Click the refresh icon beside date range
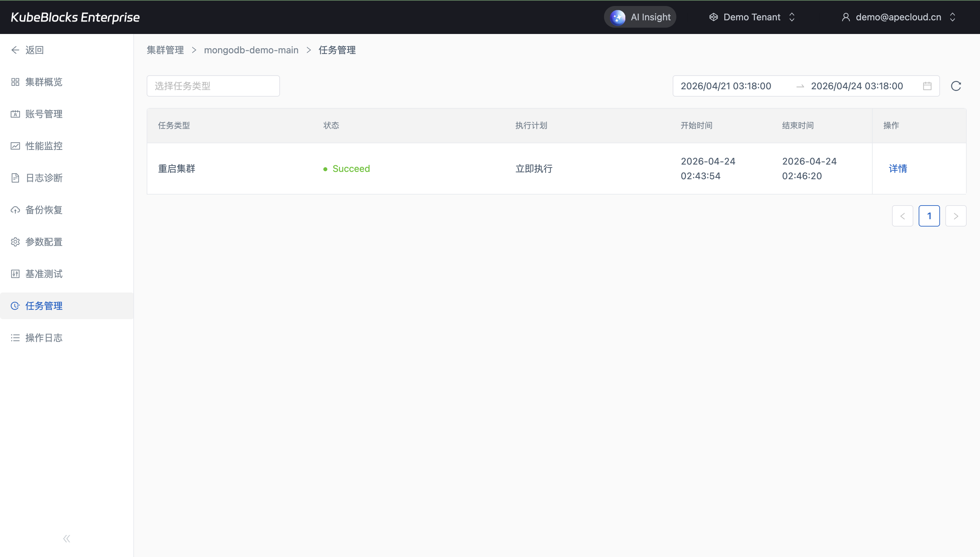The width and height of the screenshot is (980, 557). pos(956,86)
